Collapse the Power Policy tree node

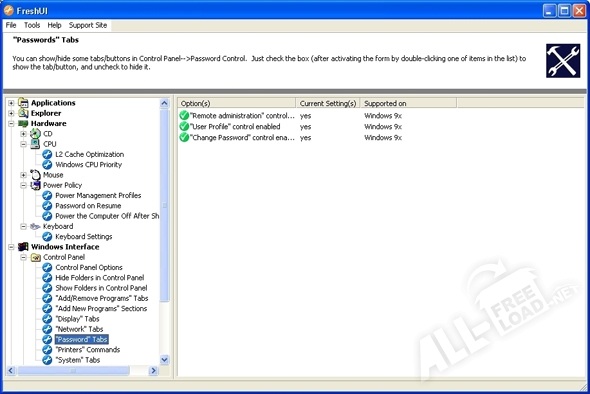click(23, 185)
